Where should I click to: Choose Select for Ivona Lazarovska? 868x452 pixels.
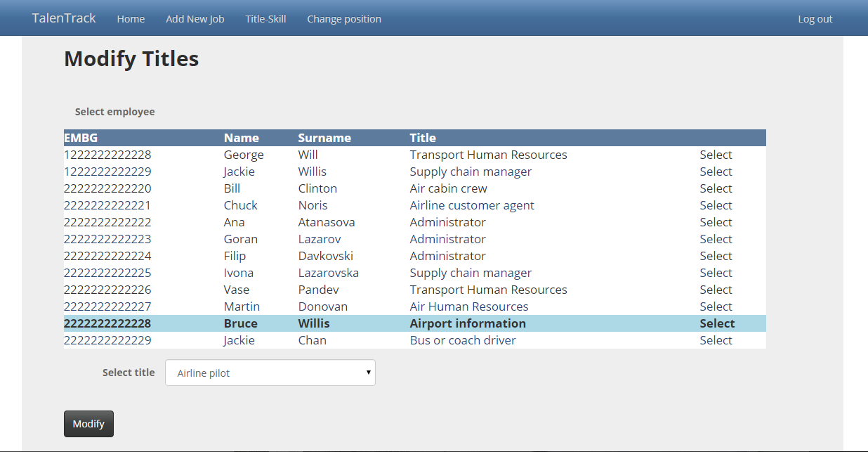coord(716,273)
